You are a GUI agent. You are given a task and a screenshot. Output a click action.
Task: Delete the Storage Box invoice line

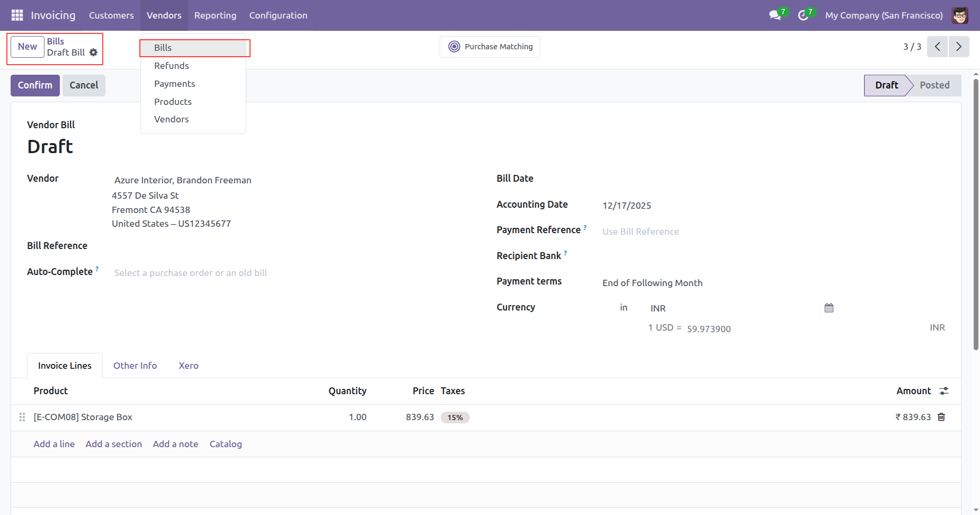point(941,417)
